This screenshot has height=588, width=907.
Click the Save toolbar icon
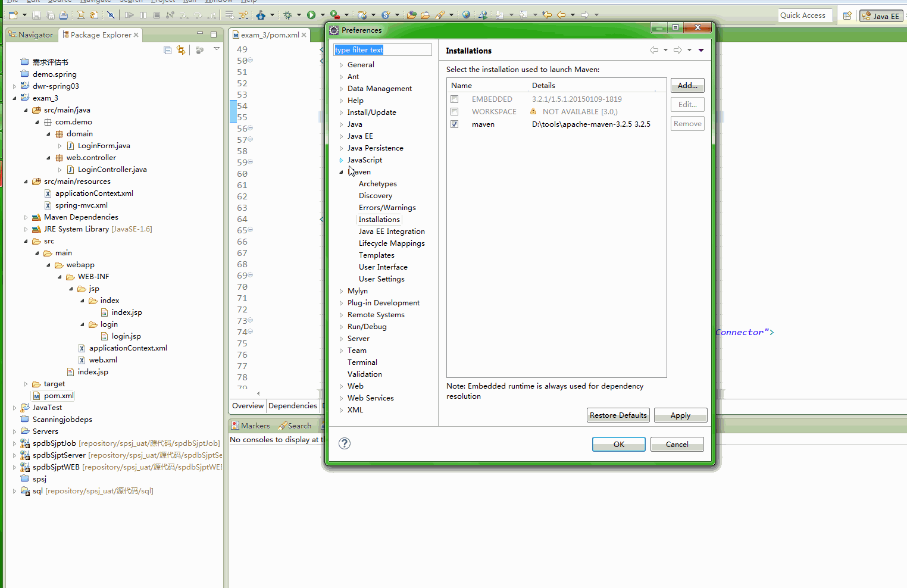[x=37, y=15]
